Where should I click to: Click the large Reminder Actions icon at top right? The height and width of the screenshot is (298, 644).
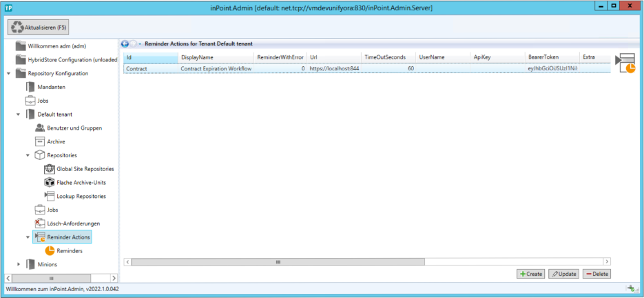625,63
